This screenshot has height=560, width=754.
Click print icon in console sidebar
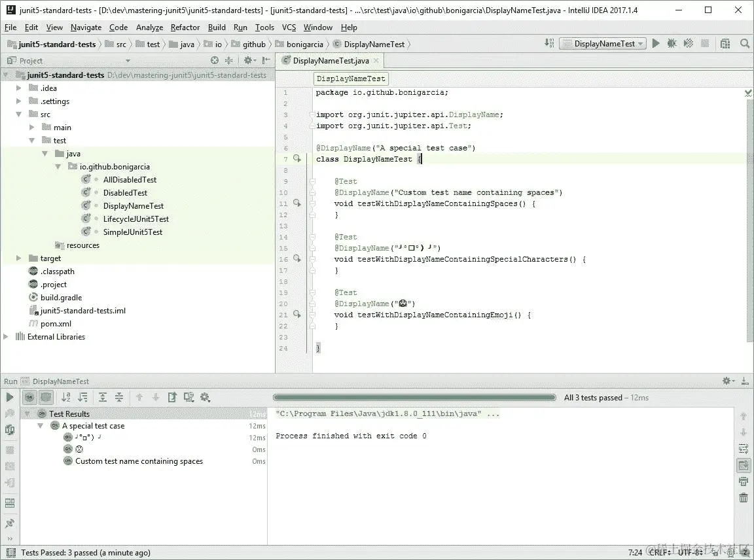pyautogui.click(x=744, y=481)
